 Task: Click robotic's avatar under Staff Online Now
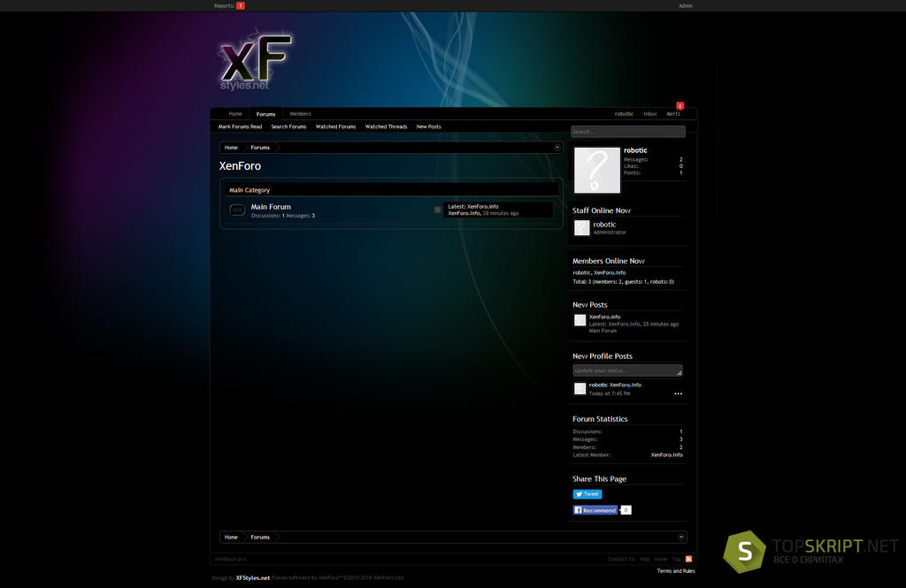click(582, 227)
